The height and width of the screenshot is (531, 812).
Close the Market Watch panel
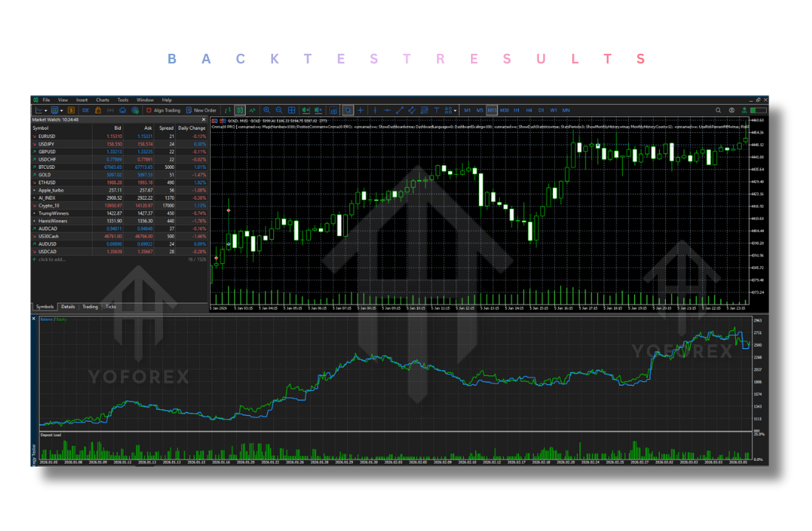click(x=204, y=119)
